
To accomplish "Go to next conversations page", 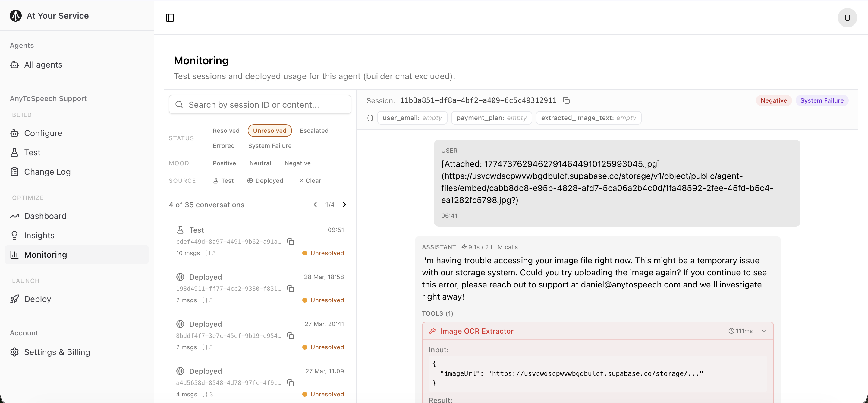I will tap(344, 205).
